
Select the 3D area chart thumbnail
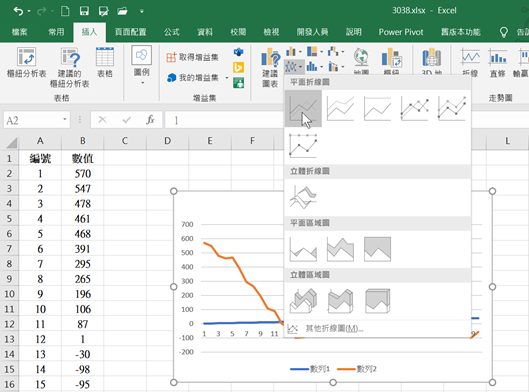(303, 301)
